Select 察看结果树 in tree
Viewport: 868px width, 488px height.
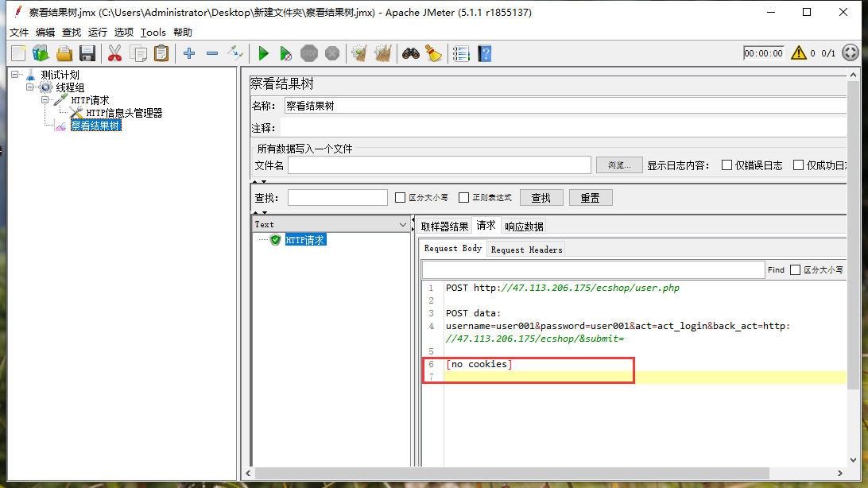(x=95, y=126)
